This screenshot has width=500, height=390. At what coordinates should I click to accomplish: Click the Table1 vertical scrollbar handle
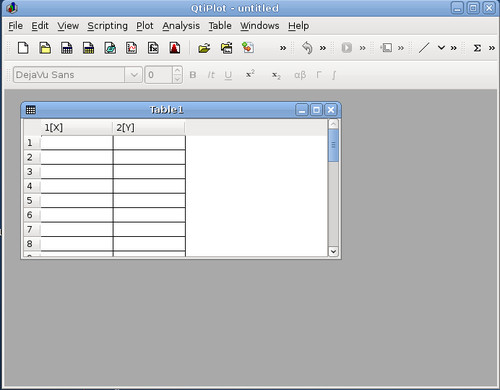[x=333, y=145]
